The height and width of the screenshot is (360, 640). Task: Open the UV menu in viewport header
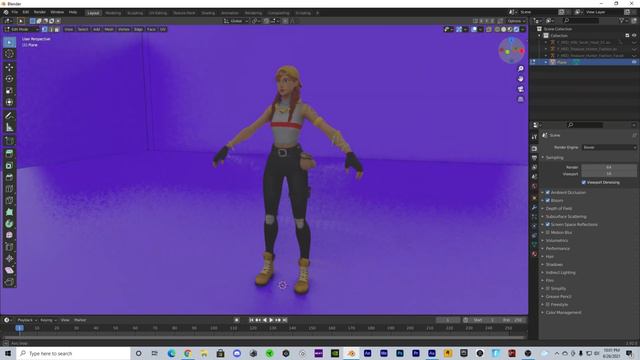coord(163,29)
